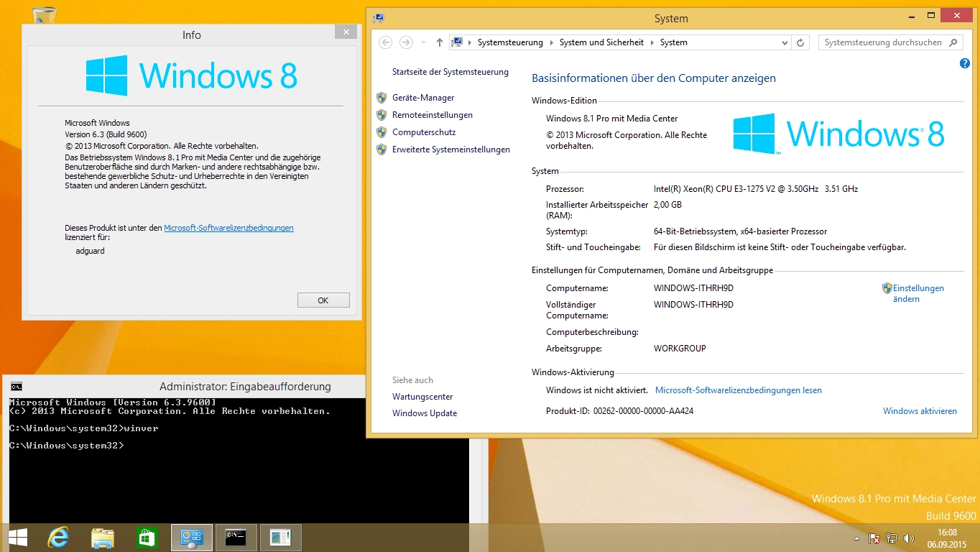Click the network tray icon
The height and width of the screenshot is (552, 980).
pyautogui.click(x=892, y=538)
